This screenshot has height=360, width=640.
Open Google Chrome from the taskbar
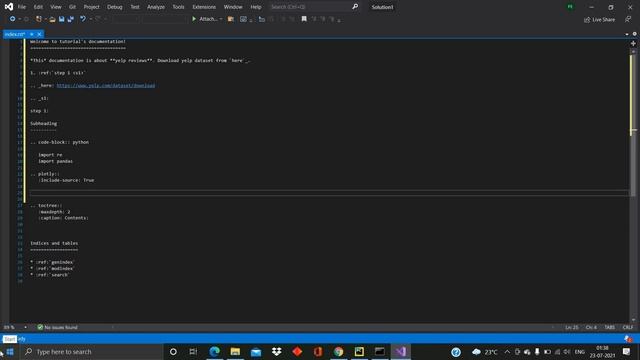[x=338, y=351]
